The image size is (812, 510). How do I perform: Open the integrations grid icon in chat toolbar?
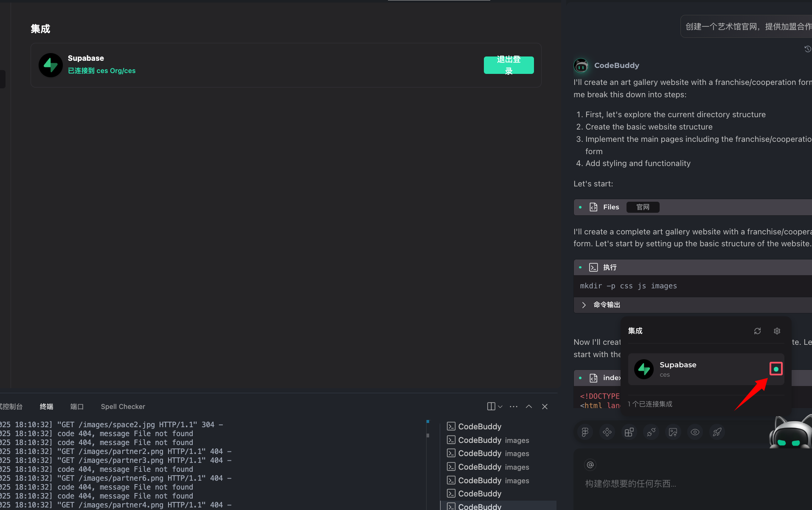click(x=629, y=432)
